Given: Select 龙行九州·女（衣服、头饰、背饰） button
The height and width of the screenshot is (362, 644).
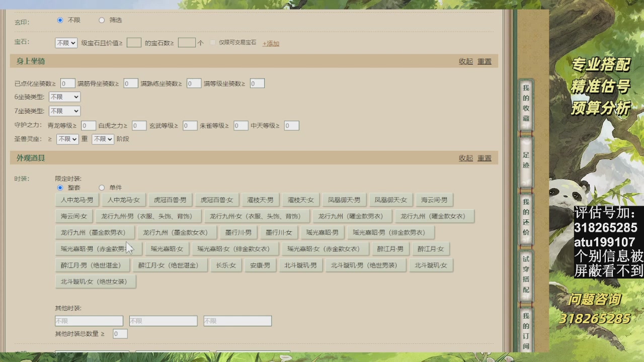Looking at the screenshot, I should pyautogui.click(x=257, y=216).
